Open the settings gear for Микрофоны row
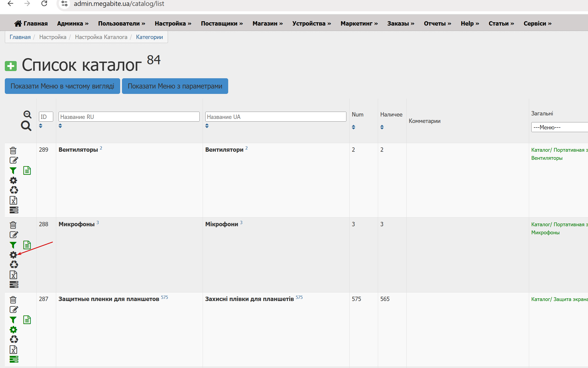This screenshot has width=588, height=368. (13, 255)
